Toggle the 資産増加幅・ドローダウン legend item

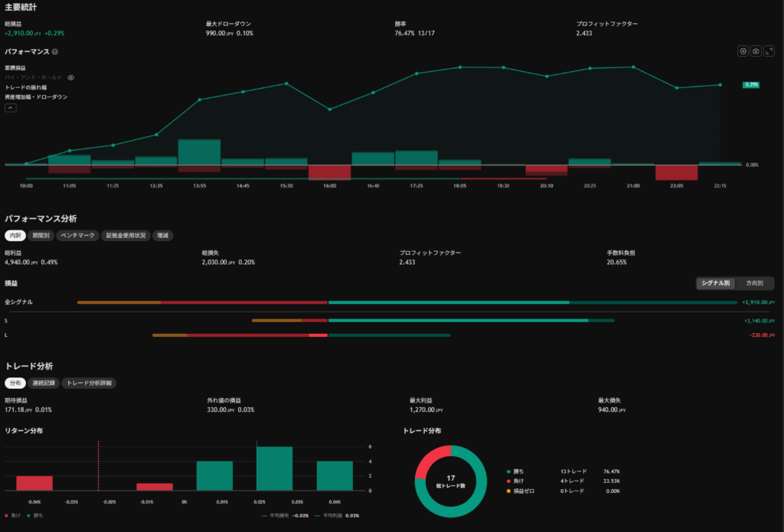click(x=36, y=96)
